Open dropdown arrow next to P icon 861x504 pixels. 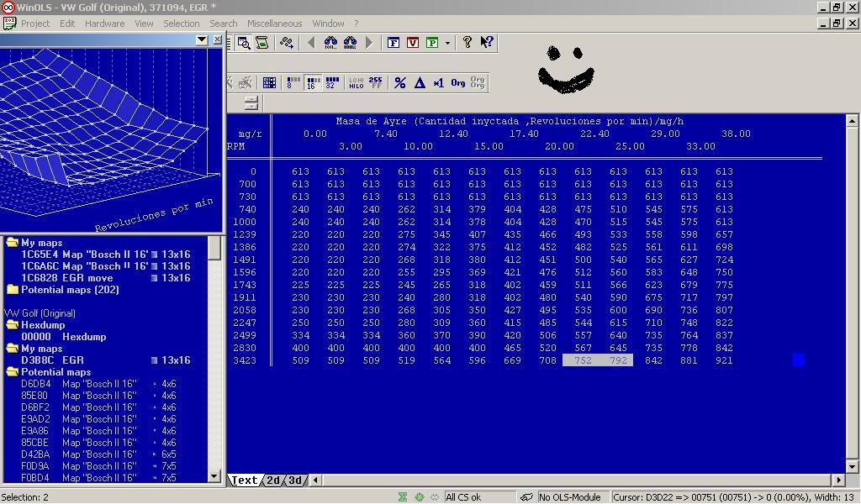coord(447,43)
